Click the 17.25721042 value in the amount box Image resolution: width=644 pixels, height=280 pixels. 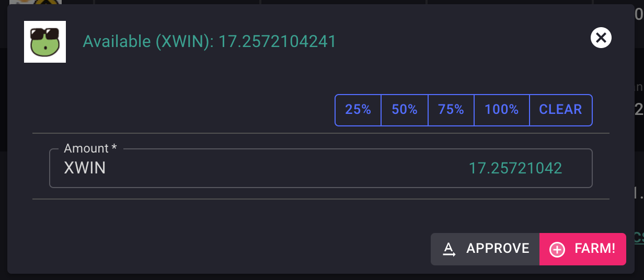point(515,168)
